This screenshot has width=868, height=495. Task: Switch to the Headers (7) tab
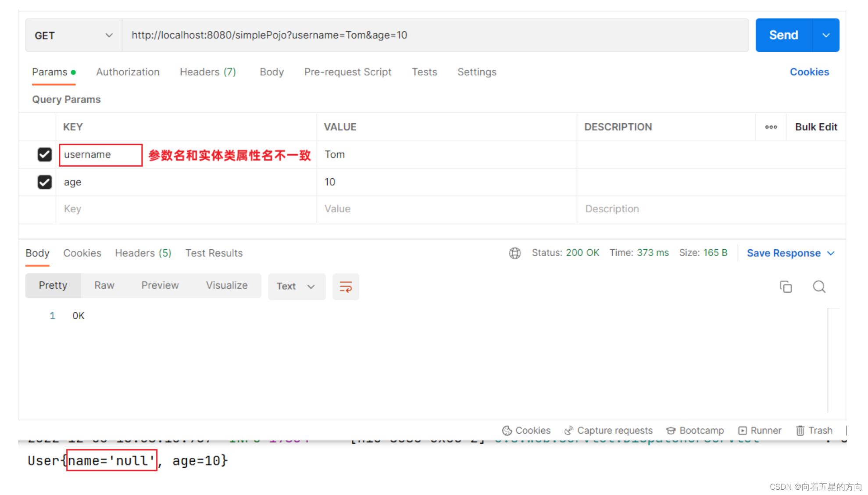click(207, 72)
